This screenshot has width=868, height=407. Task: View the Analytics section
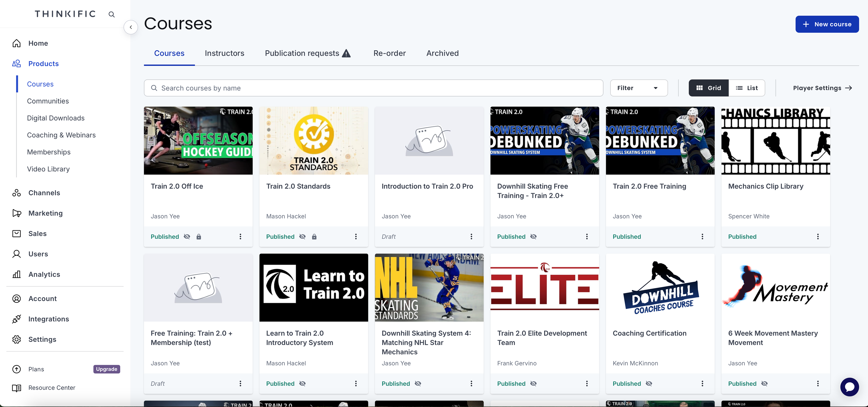click(44, 274)
